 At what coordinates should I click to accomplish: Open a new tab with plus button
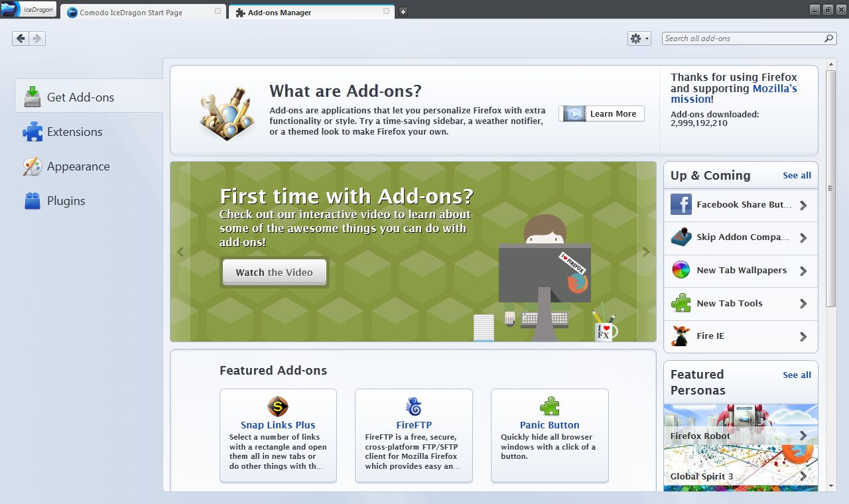(x=403, y=11)
